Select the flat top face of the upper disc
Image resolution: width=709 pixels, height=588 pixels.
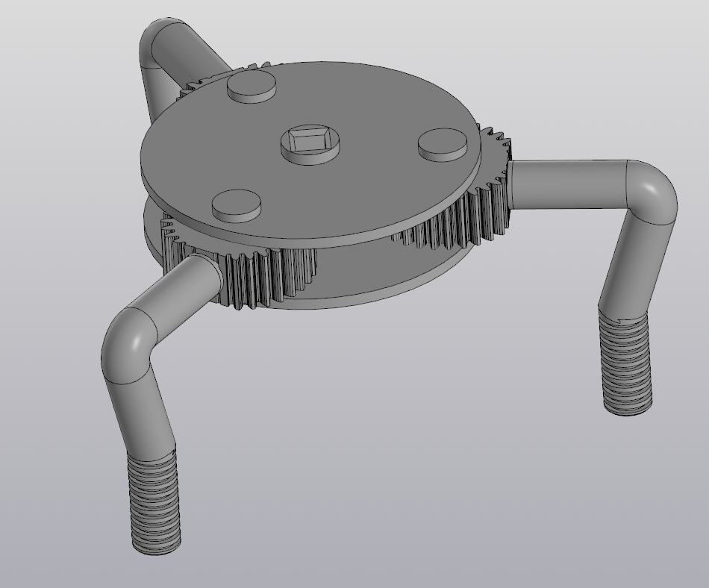(x=358, y=187)
